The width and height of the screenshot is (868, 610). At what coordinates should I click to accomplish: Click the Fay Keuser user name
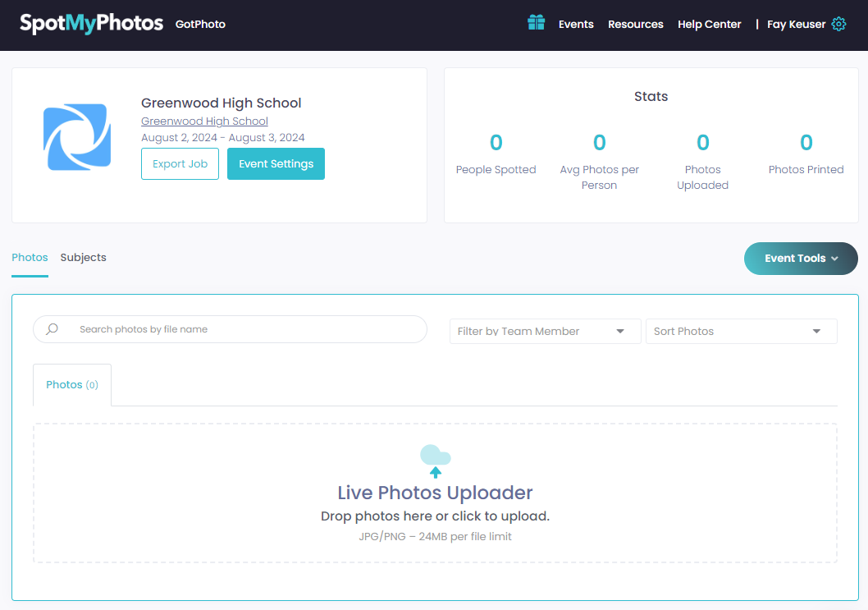pos(796,25)
